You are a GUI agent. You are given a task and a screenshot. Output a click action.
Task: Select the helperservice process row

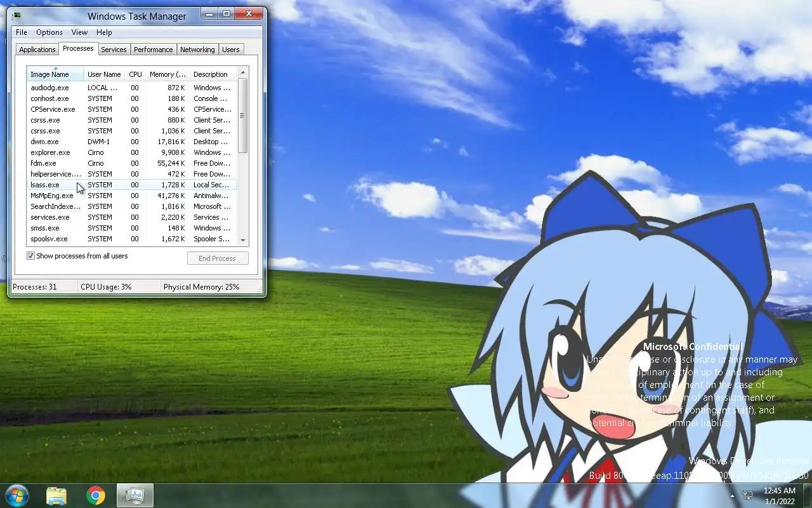(x=132, y=174)
